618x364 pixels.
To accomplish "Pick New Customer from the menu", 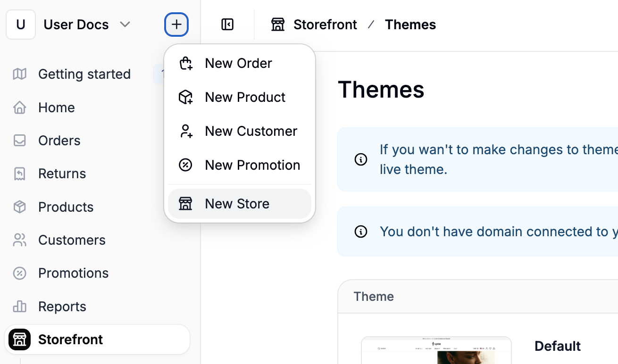I will click(x=251, y=131).
